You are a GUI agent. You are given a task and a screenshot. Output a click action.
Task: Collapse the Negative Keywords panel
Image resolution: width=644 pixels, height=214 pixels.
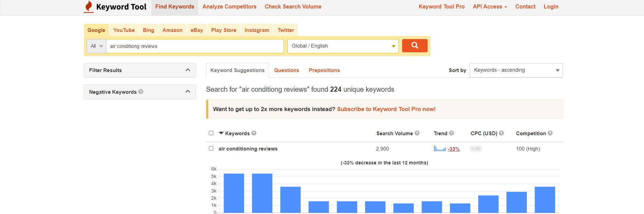tap(188, 91)
